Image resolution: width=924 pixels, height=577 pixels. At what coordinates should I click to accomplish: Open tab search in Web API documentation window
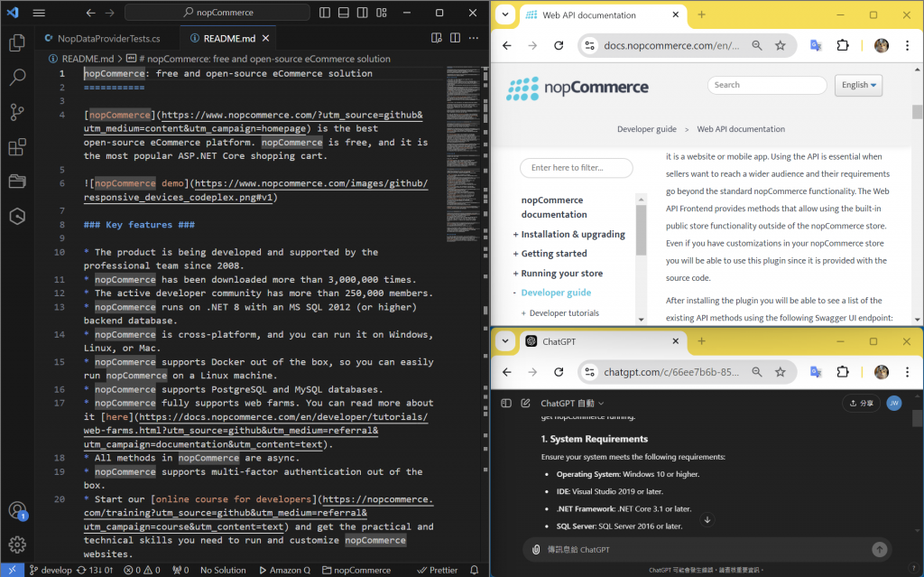point(505,14)
